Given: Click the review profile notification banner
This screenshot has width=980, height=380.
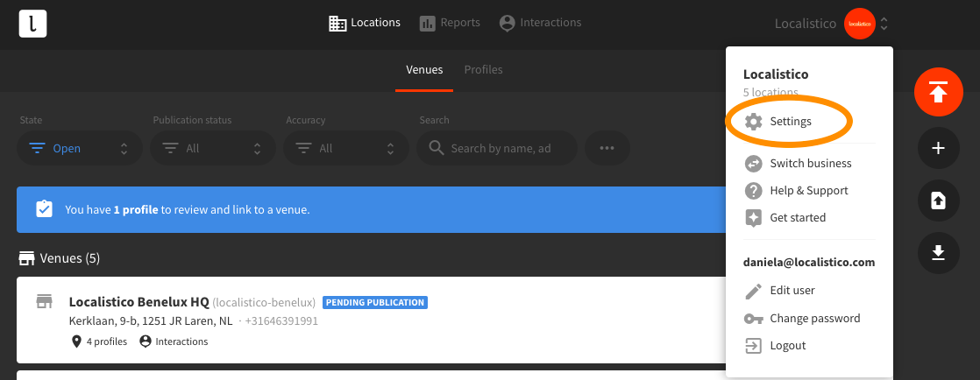Looking at the screenshot, I should [372, 209].
